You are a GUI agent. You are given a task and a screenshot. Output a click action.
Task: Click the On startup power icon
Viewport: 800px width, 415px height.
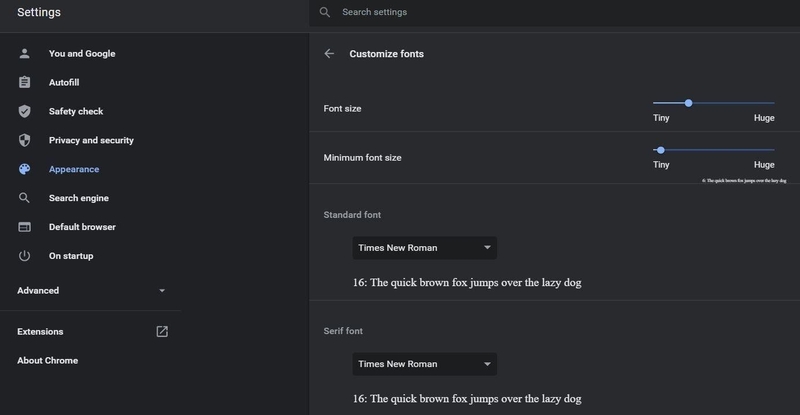[x=24, y=256]
